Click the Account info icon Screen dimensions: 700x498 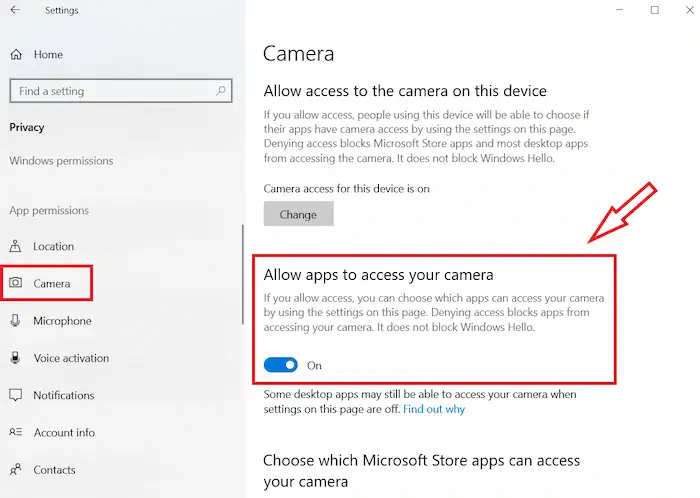coord(15,432)
